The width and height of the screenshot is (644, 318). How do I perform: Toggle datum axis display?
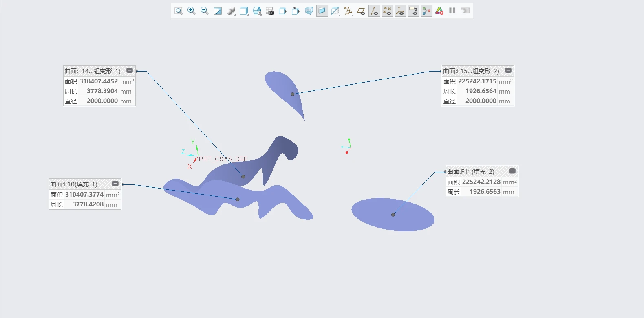tap(374, 11)
